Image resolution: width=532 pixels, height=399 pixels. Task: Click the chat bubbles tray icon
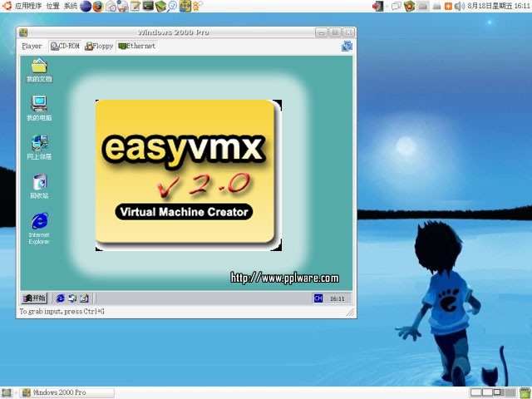pyautogui.click(x=397, y=6)
